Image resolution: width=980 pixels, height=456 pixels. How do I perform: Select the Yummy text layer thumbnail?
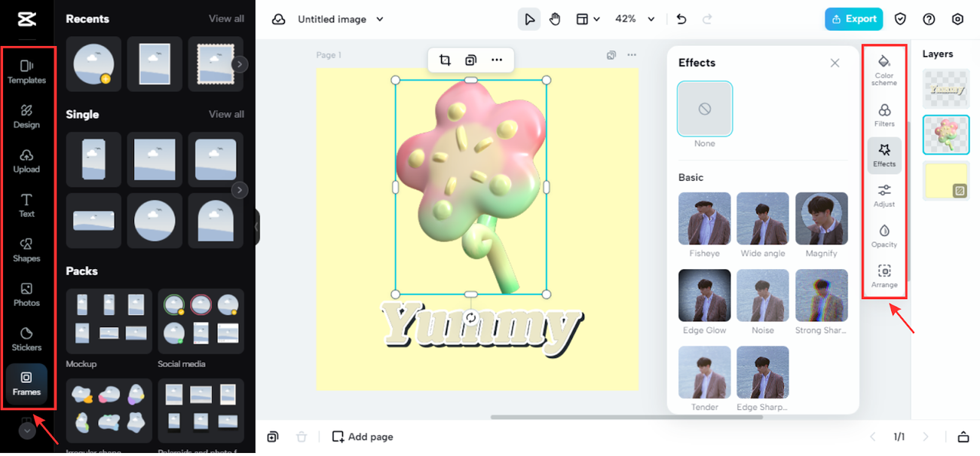click(946, 90)
